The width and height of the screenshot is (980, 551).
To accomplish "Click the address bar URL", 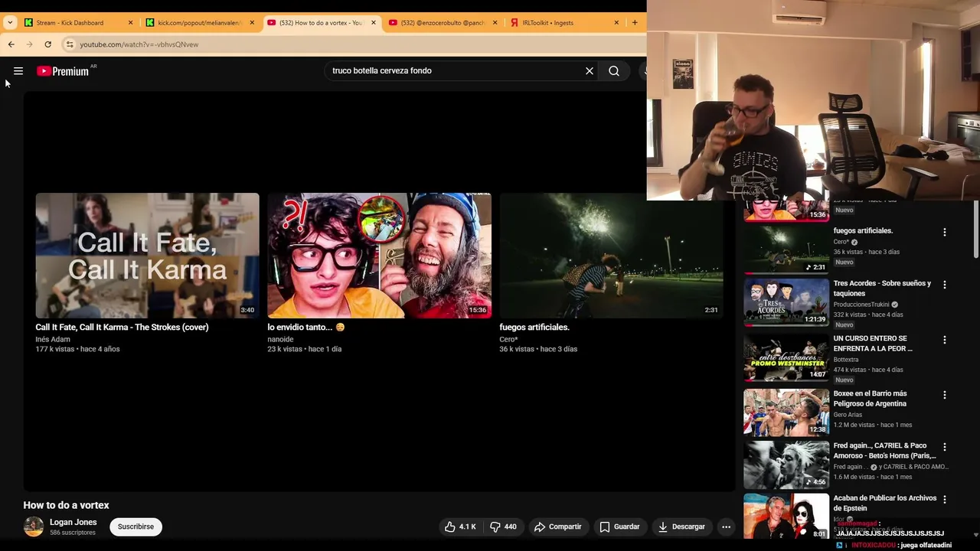I will tap(139, 44).
